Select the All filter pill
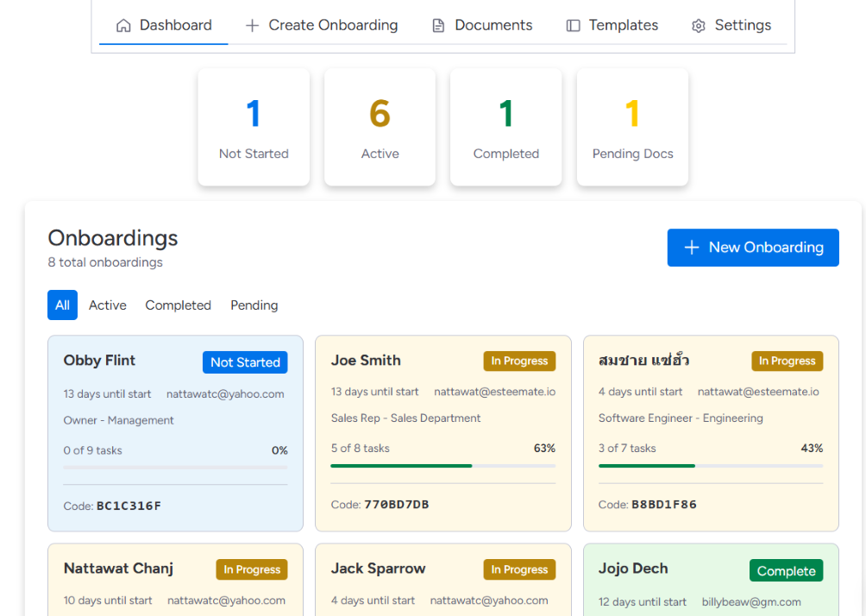The height and width of the screenshot is (616, 866). point(63,305)
